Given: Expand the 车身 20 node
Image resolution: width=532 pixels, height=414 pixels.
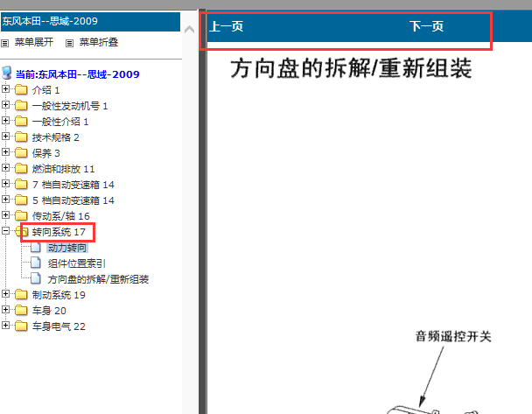Looking at the screenshot, I should pos(5,310).
